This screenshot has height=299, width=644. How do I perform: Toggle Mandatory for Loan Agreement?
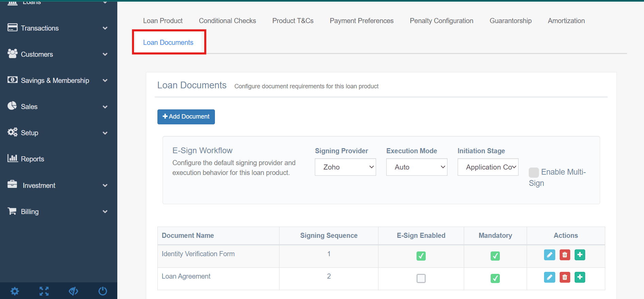495,278
